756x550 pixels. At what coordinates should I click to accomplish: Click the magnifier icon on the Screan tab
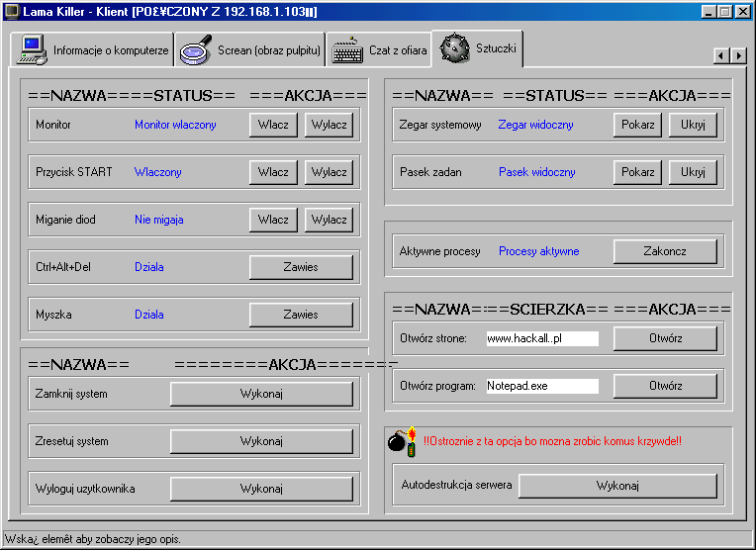[196, 49]
